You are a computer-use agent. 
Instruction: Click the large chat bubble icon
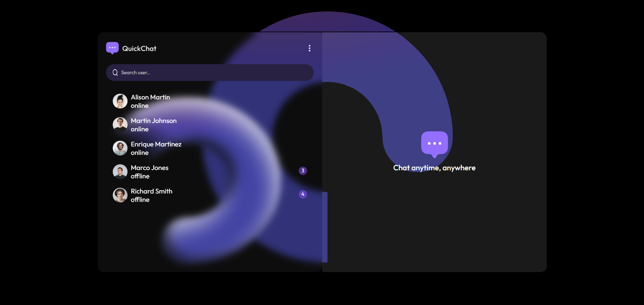[x=434, y=144]
